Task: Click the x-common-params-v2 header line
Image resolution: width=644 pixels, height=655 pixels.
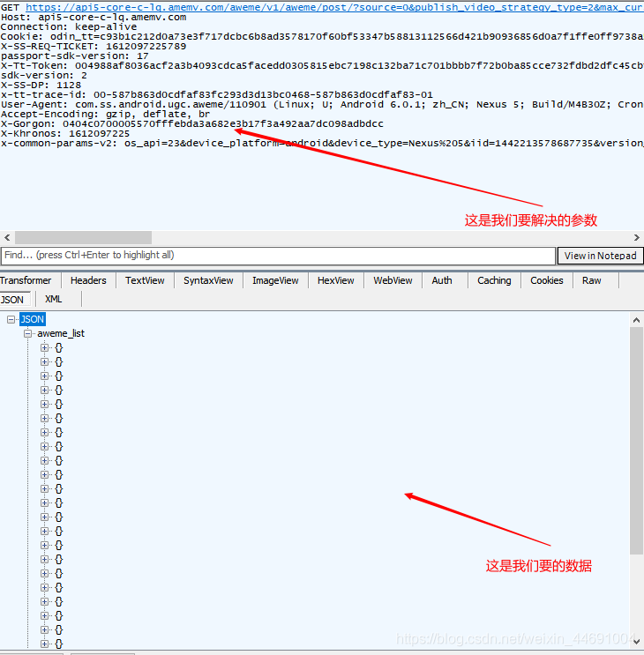Action: [x=322, y=144]
